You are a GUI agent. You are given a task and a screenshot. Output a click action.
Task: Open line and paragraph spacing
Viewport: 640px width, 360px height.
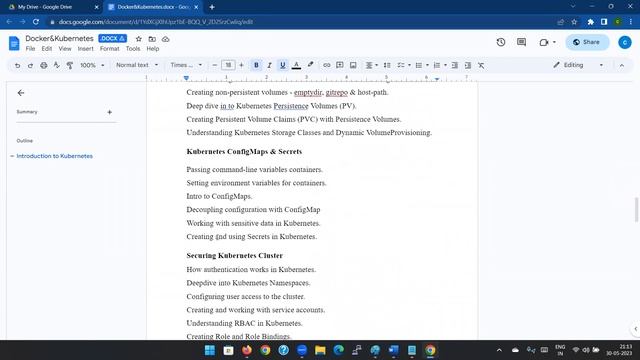(387, 65)
